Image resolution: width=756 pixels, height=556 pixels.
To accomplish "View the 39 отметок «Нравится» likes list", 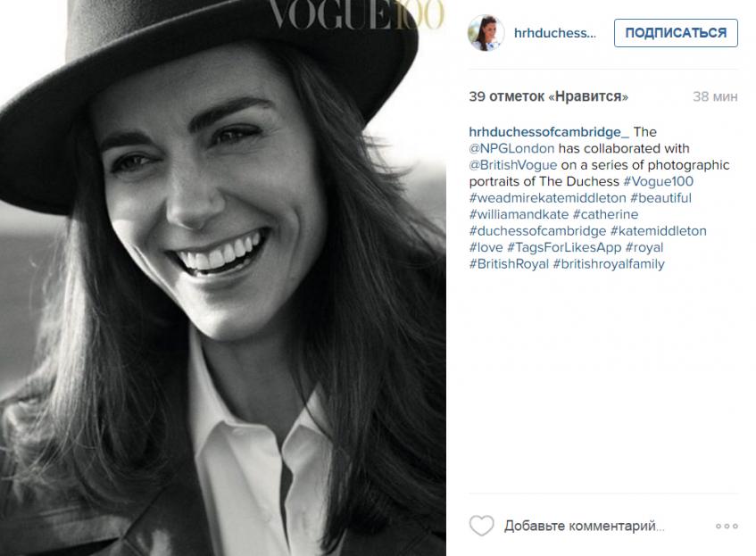I will tap(548, 96).
